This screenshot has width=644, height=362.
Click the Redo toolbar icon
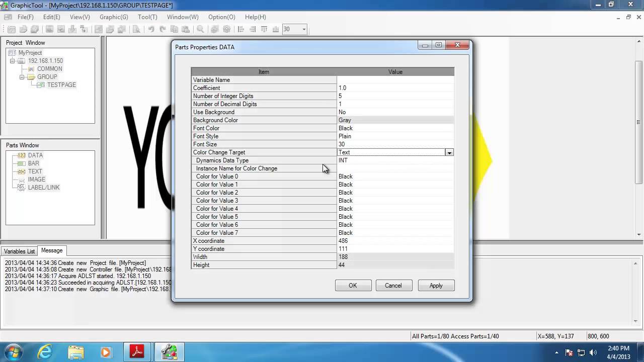(163, 29)
